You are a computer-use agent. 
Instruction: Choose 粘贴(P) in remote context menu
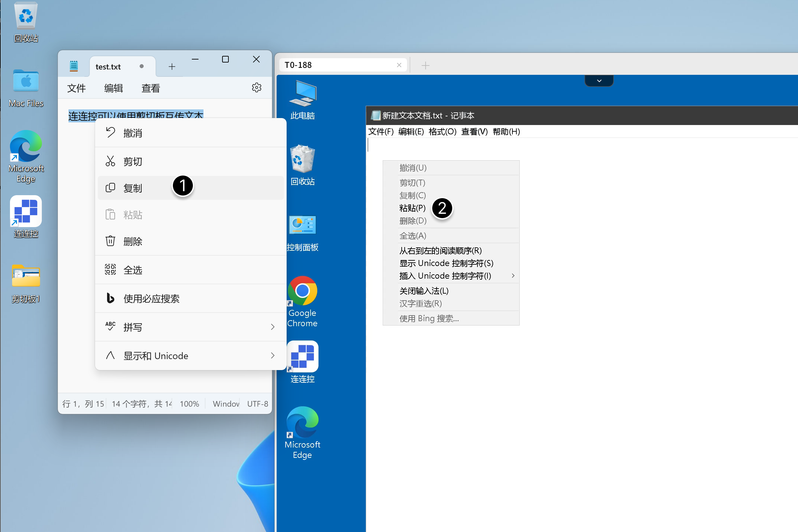click(451, 208)
